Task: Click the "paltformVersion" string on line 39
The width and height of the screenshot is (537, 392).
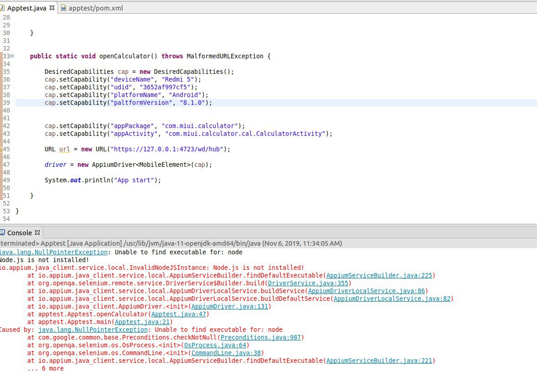Action: 141,103
